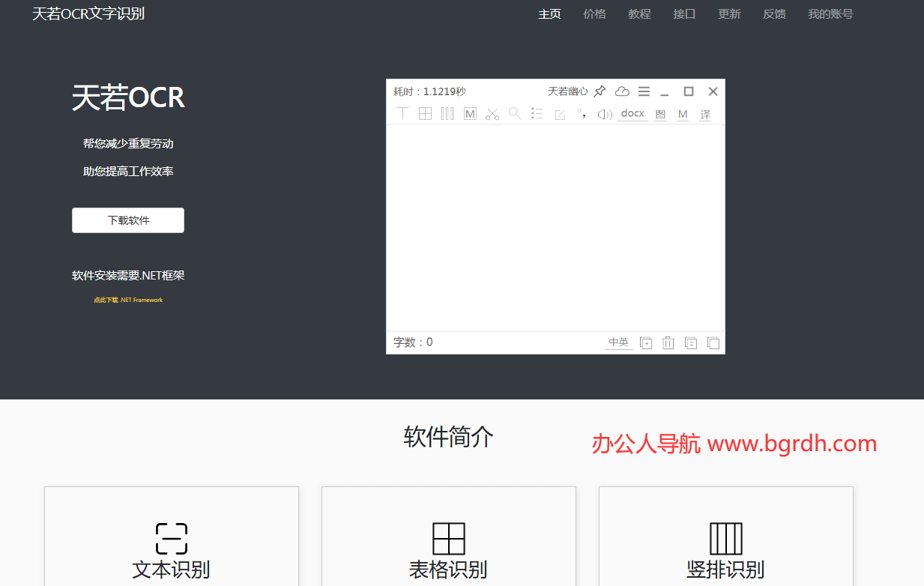Toggle the list formatting icon in the toolbar
The height and width of the screenshot is (586, 924).
click(537, 113)
